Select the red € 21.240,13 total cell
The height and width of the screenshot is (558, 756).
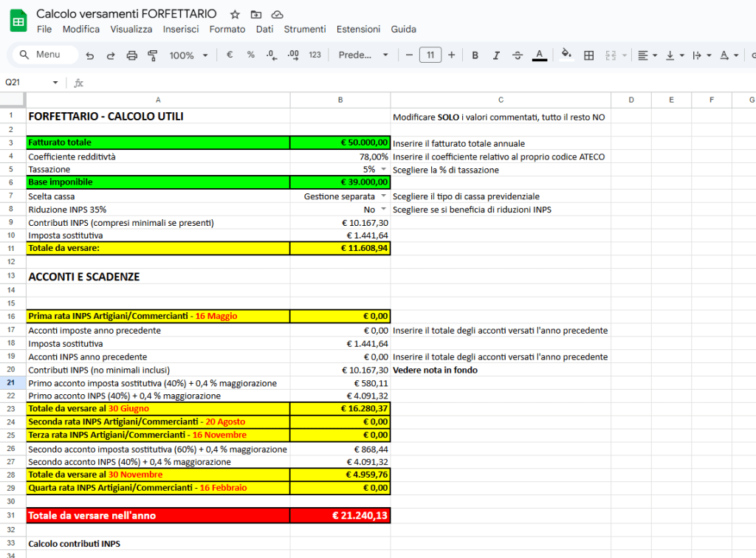(340, 516)
